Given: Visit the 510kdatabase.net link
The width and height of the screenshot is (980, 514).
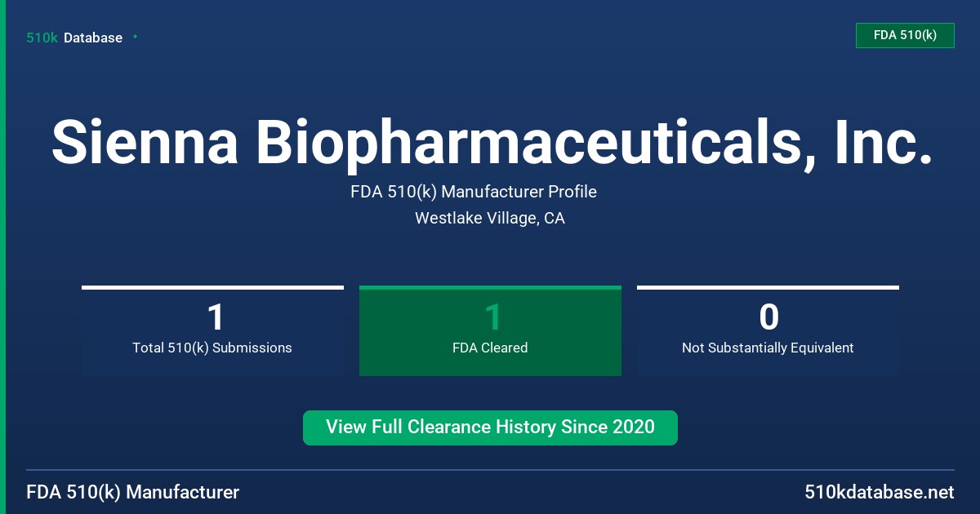Looking at the screenshot, I should pyautogui.click(x=880, y=493).
